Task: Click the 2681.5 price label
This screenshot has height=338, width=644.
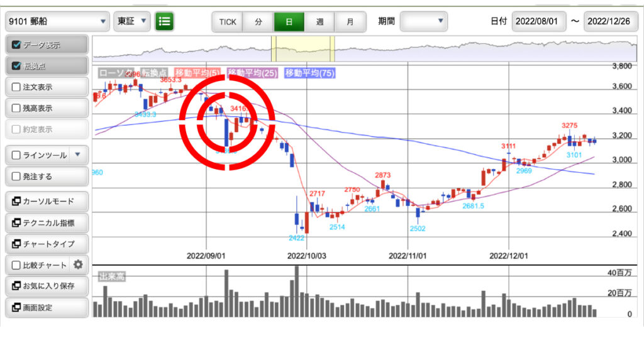Action: pyautogui.click(x=473, y=206)
